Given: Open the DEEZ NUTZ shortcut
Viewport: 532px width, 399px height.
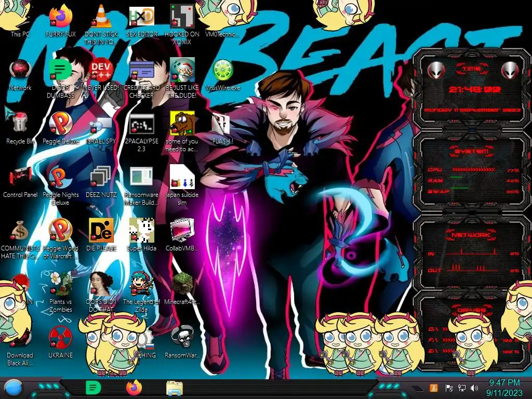Looking at the screenshot, I should tap(101, 181).
